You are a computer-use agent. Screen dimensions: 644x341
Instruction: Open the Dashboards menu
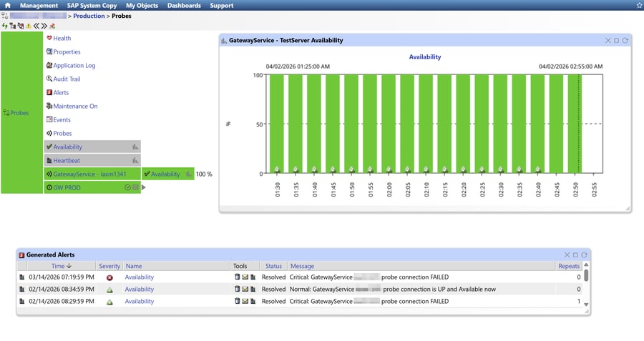point(184,5)
